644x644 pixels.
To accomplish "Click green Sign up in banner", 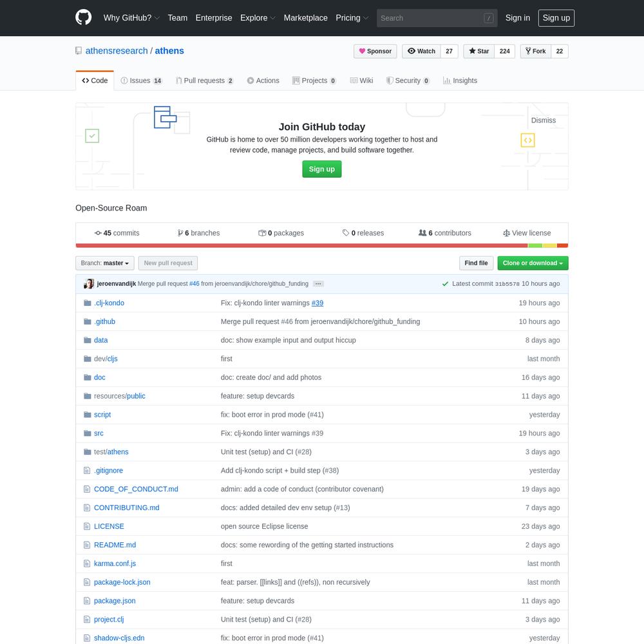I will pyautogui.click(x=321, y=169).
